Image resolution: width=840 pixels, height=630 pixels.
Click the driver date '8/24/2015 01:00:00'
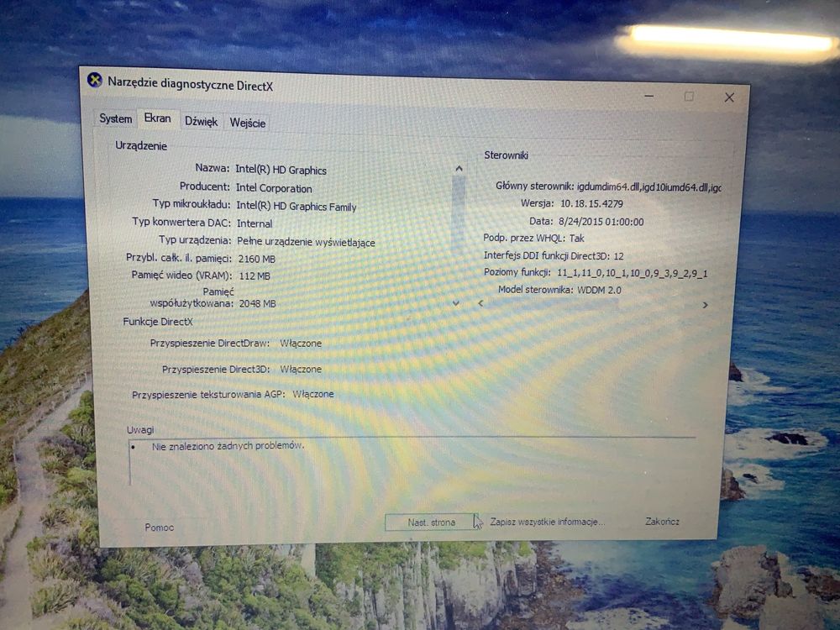pyautogui.click(x=601, y=221)
